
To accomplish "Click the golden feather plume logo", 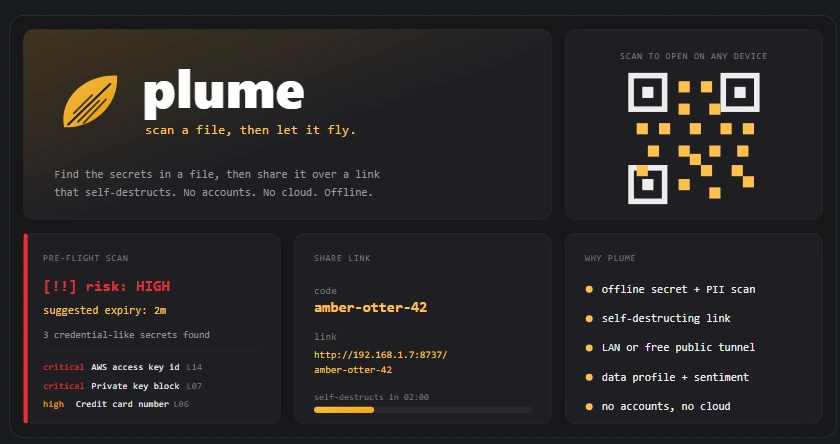I will pos(90,101).
